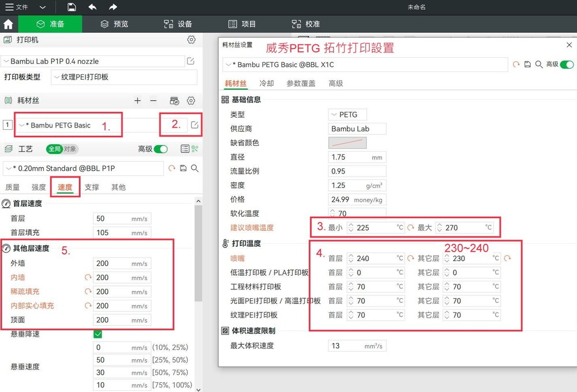Open the Preview tab in top navigation

(114, 24)
